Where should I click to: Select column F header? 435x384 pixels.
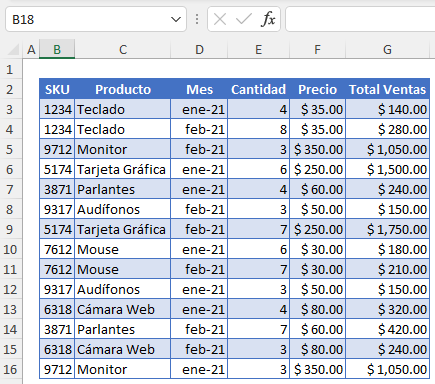317,50
